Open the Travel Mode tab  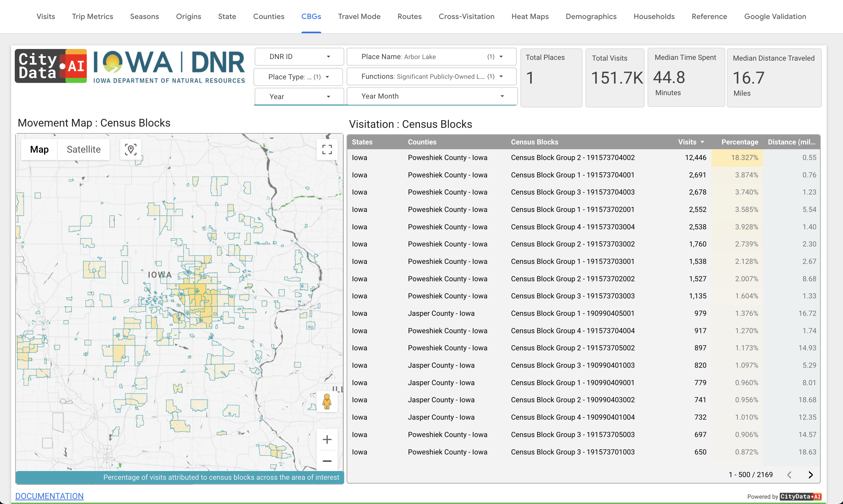point(359,16)
